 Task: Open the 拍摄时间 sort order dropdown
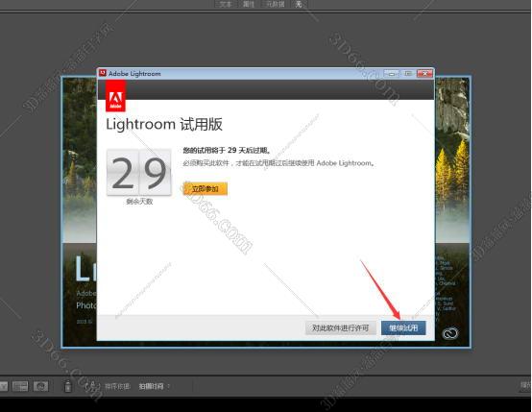click(x=154, y=386)
